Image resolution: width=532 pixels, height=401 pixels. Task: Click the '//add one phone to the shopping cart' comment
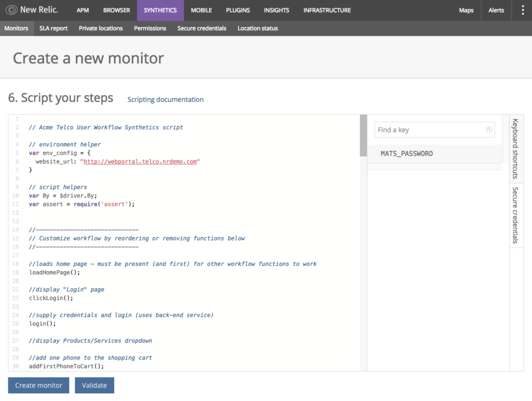pos(90,358)
